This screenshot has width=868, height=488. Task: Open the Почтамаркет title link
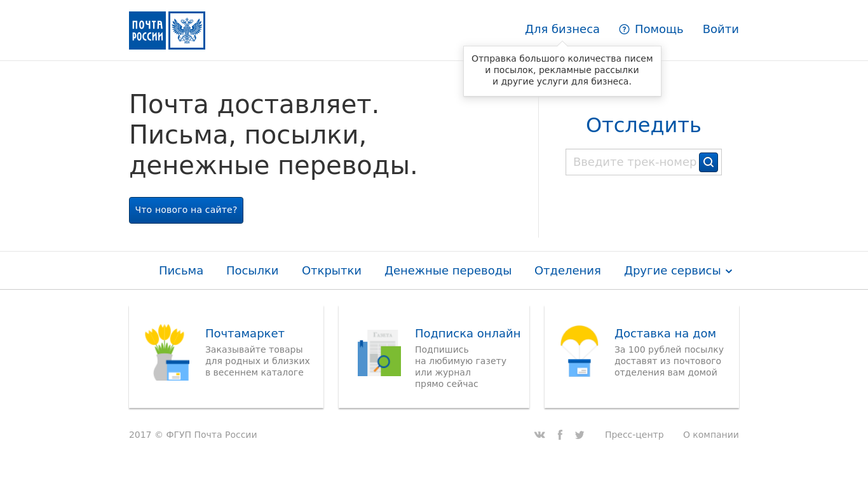[x=245, y=334]
